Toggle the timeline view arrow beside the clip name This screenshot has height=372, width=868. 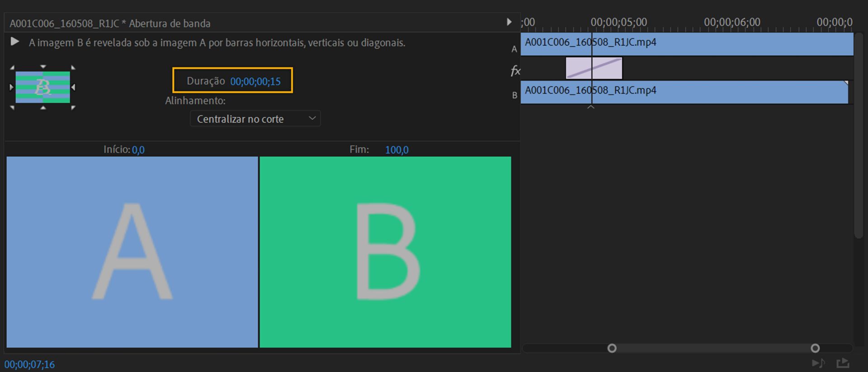point(509,22)
